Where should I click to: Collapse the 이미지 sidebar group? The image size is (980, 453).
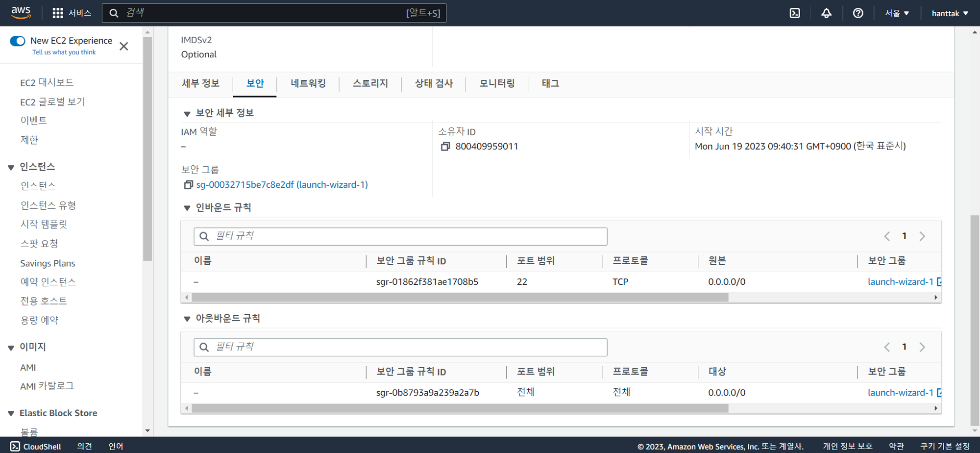coord(11,348)
